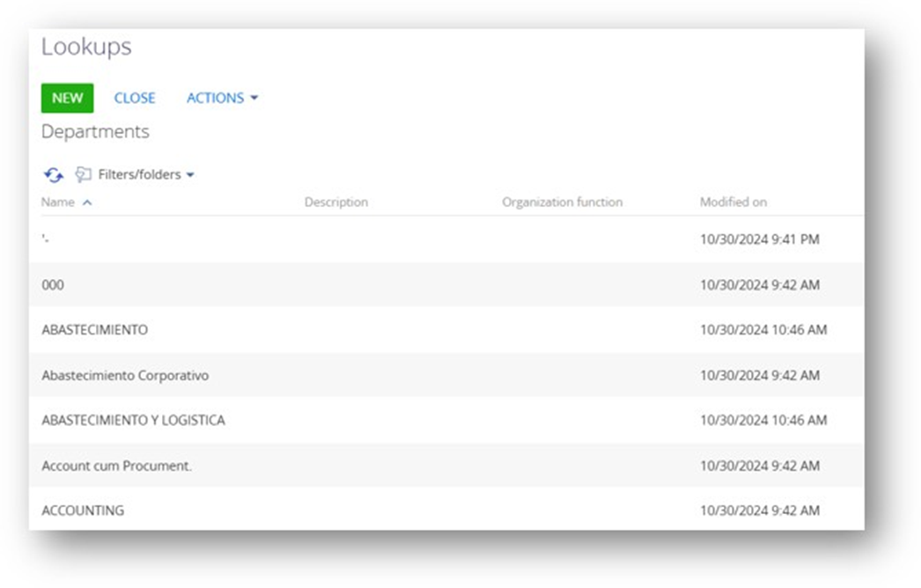Screen dimensions: 921x588
Task: Open the ACTIONS dropdown menu
Action: (222, 98)
